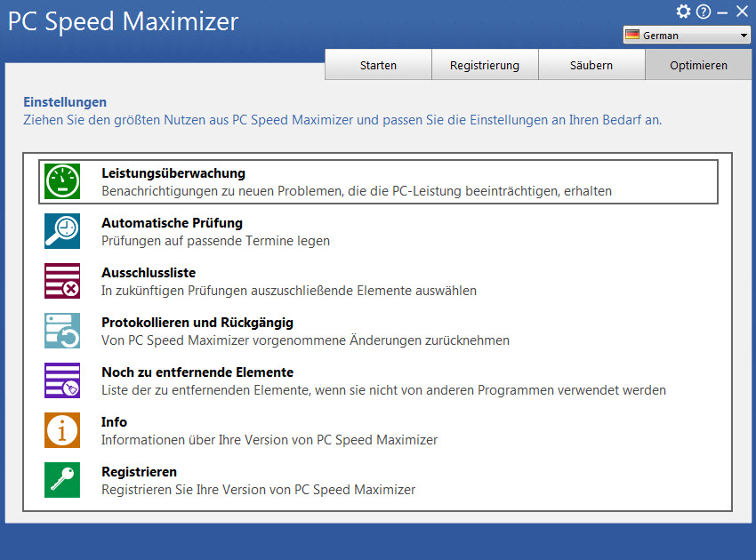Select Noch zu entfernende Elemente title

197,372
